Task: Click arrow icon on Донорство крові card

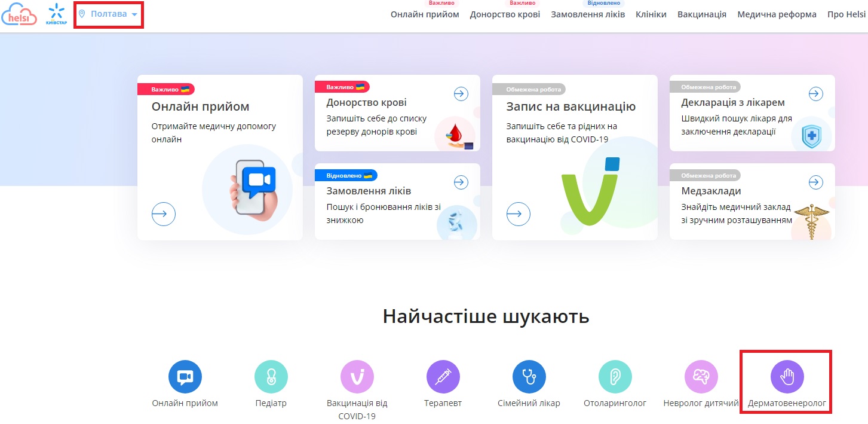Action: pyautogui.click(x=461, y=94)
